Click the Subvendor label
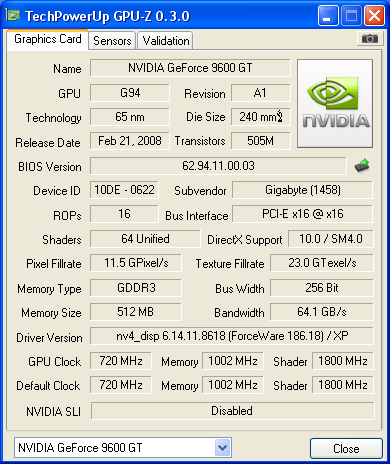 (200, 191)
